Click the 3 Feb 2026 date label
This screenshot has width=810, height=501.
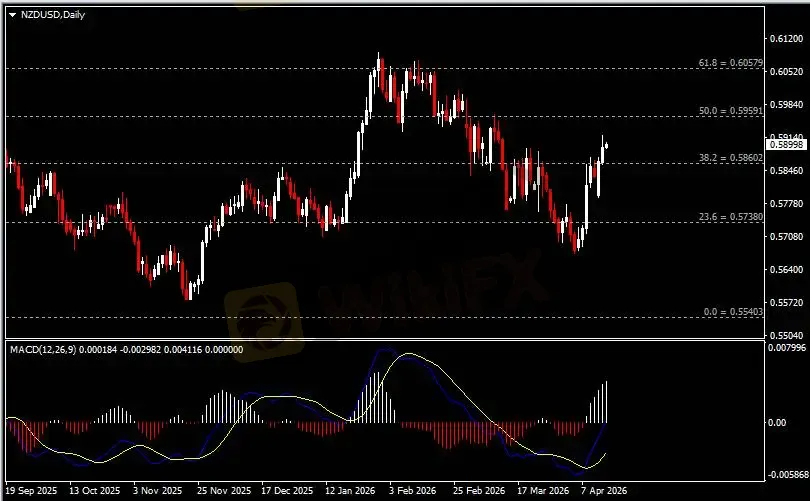point(413,490)
